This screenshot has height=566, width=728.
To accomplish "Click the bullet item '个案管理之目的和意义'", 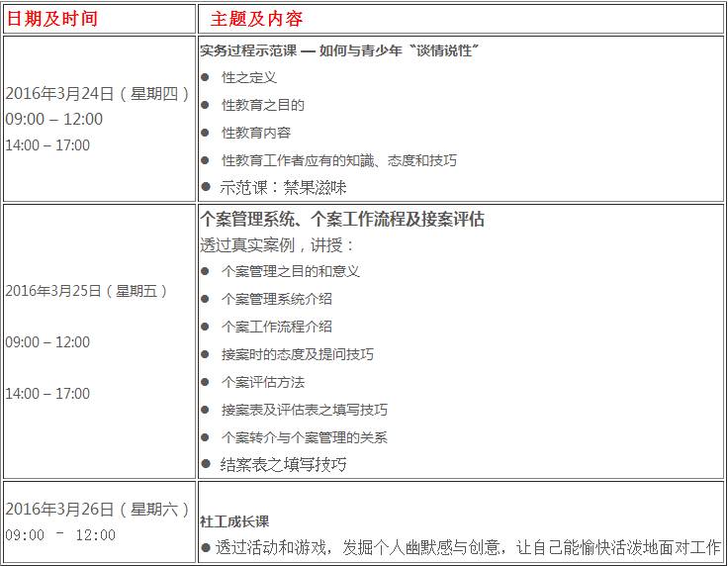I will pyautogui.click(x=291, y=271).
